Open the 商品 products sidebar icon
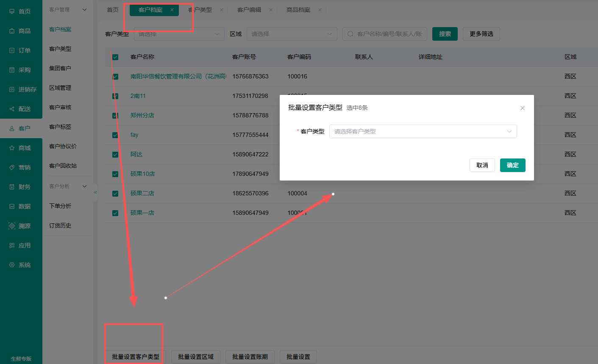598x364 pixels. click(12, 31)
